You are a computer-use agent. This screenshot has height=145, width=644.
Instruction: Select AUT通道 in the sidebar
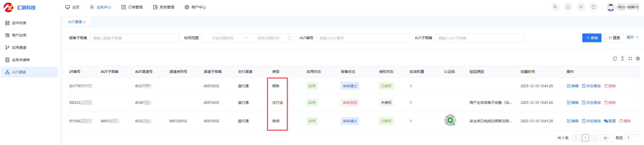coord(29,72)
